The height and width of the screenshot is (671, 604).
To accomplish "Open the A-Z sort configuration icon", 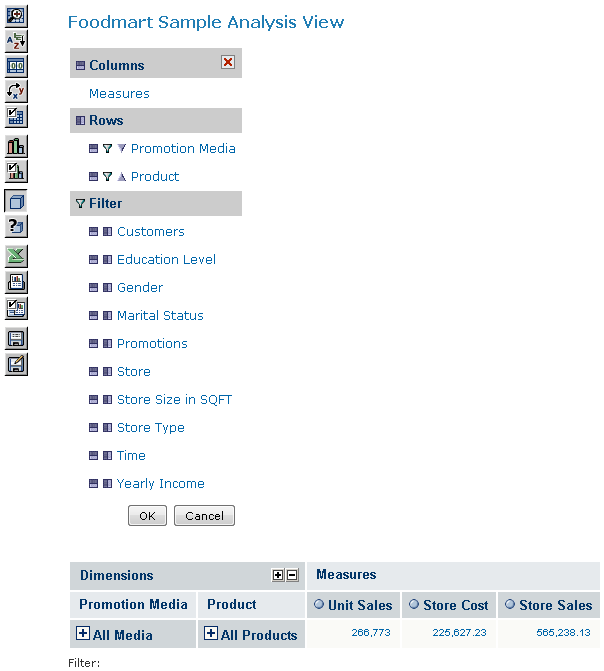I will tap(16, 41).
